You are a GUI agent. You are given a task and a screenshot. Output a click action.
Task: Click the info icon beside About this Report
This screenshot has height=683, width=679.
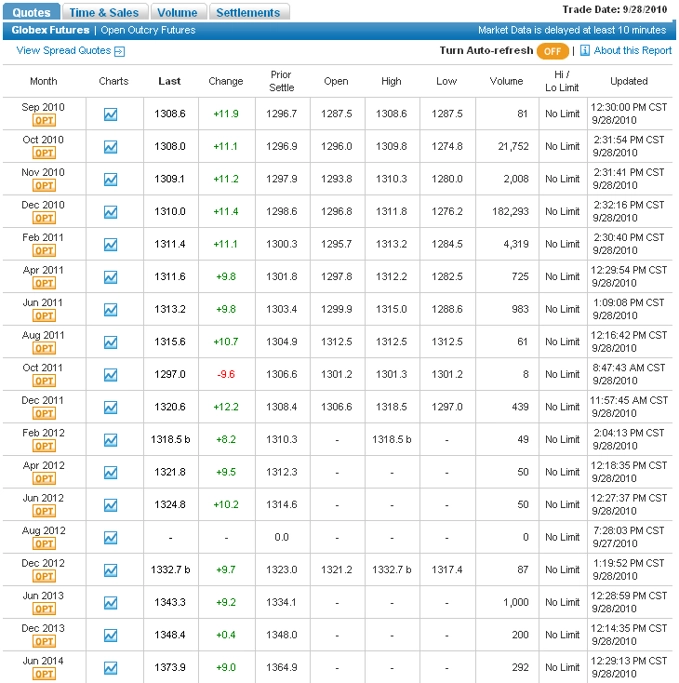point(585,51)
